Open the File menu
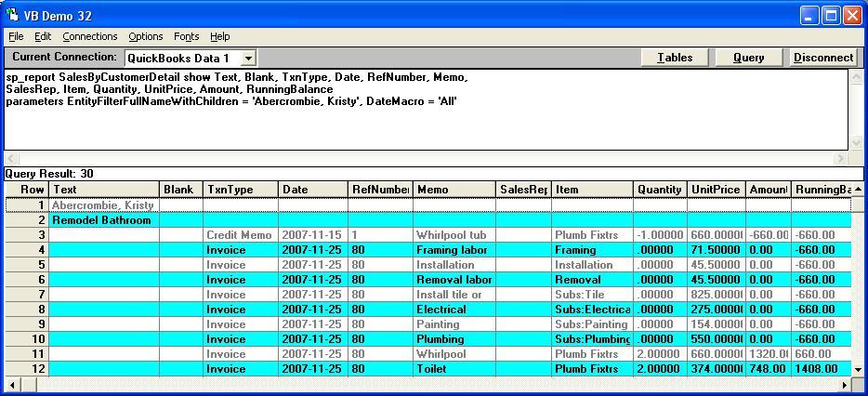 pyautogui.click(x=16, y=36)
